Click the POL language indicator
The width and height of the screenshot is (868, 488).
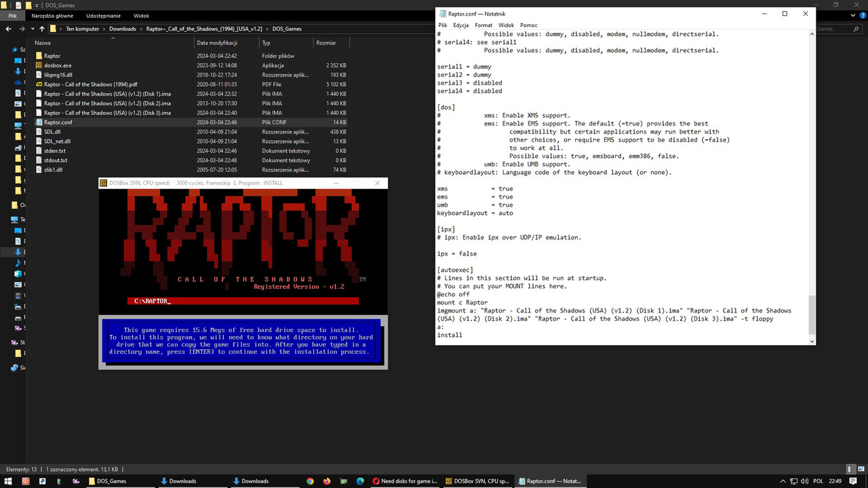click(x=818, y=481)
